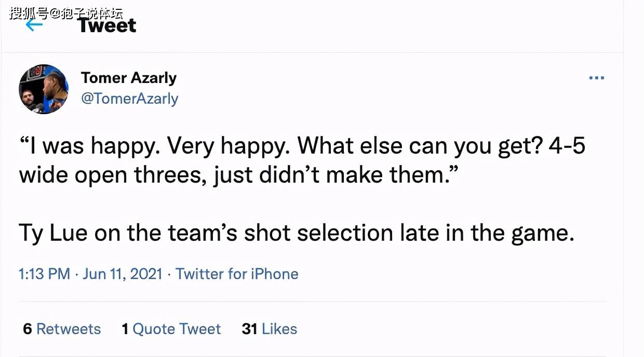Screen dimensions: 644x357
Task: Click the 1:13 PM timestamp
Action: pos(44,274)
